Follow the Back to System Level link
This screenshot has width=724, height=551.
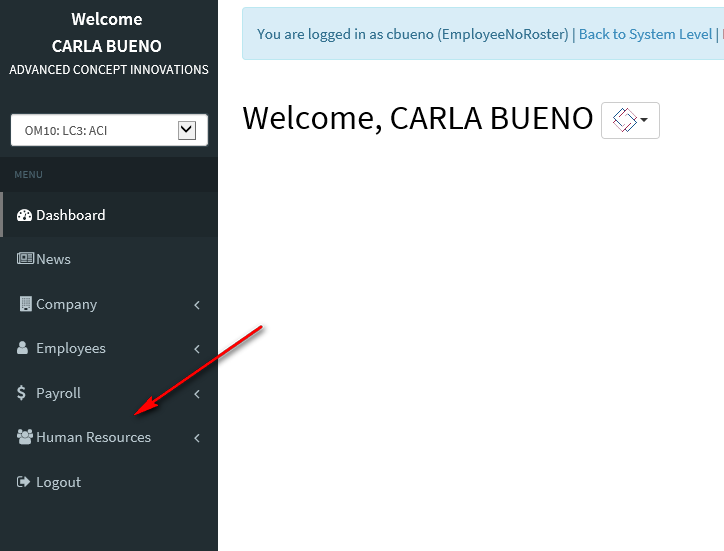pyautogui.click(x=645, y=34)
